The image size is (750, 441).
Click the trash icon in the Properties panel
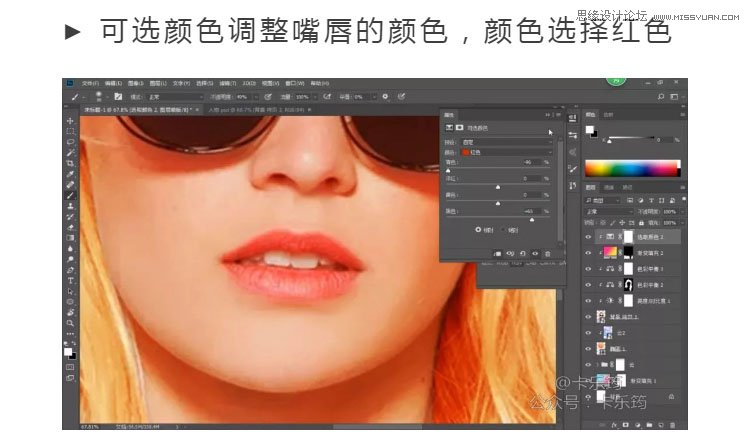point(548,254)
